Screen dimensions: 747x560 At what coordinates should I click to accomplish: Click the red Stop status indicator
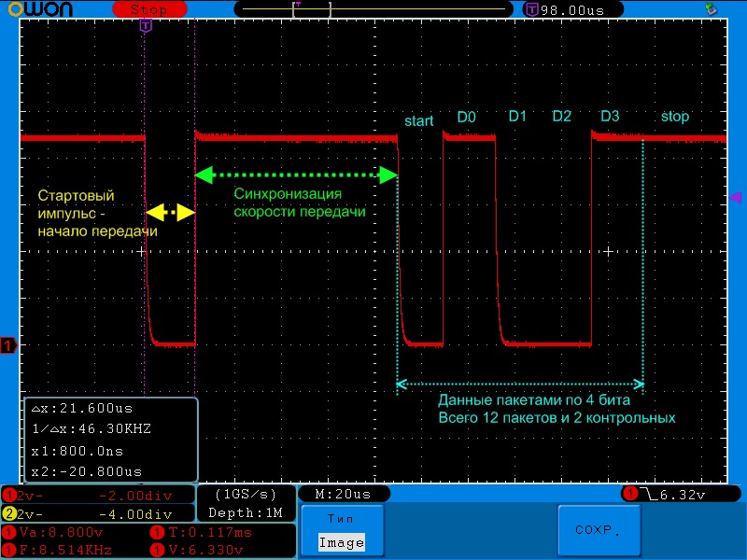pyautogui.click(x=149, y=9)
